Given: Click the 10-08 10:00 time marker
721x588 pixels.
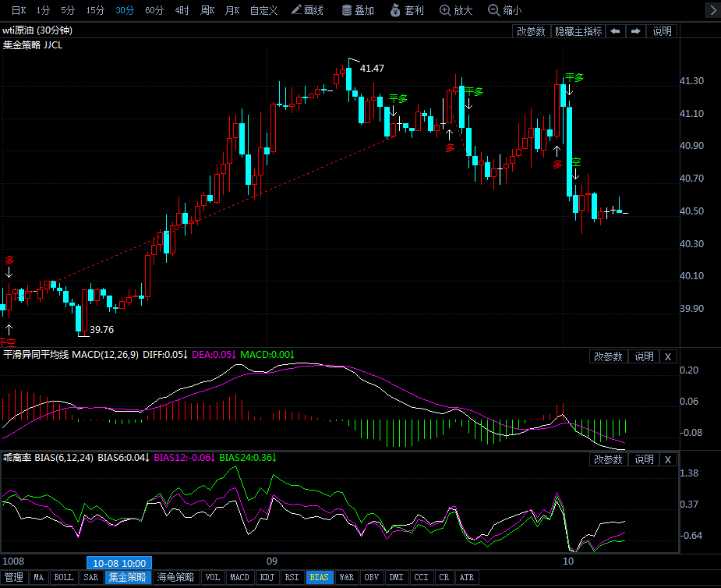Looking at the screenshot, I should pyautogui.click(x=119, y=562).
